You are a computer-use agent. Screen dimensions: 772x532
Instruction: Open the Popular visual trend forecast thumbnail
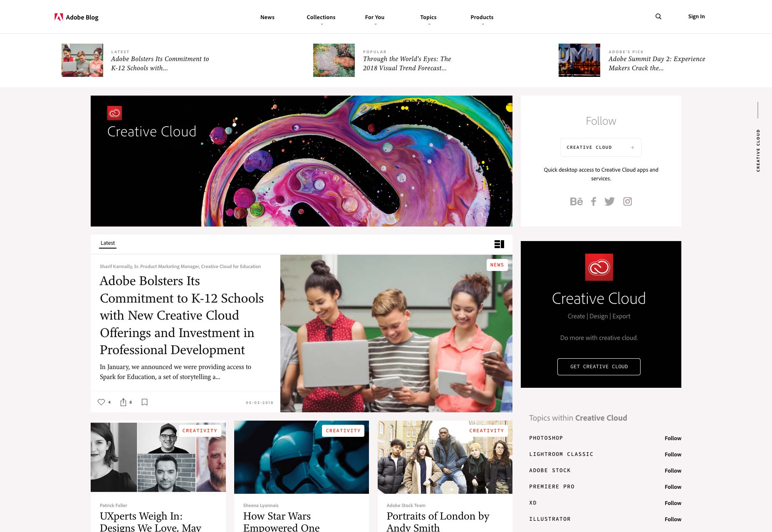coord(334,60)
